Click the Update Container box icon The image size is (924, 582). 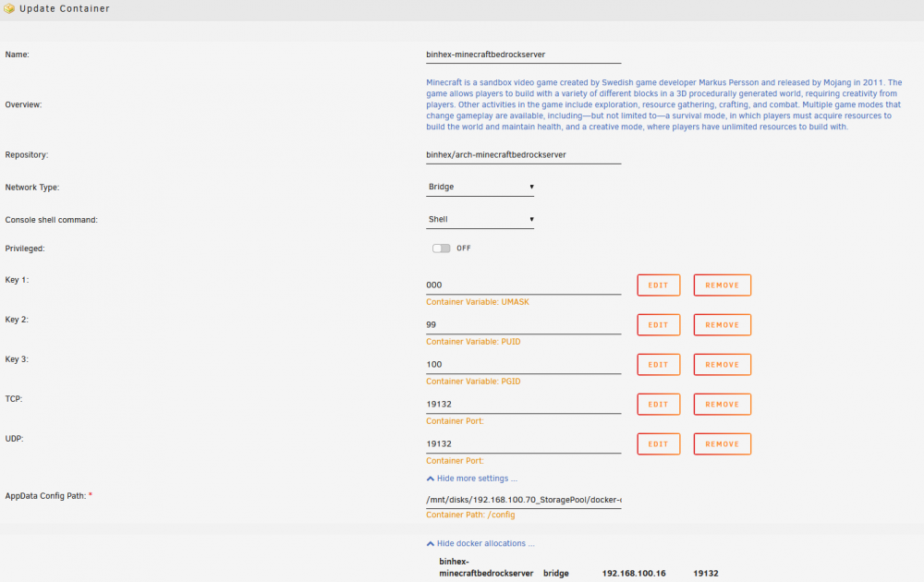point(9,9)
